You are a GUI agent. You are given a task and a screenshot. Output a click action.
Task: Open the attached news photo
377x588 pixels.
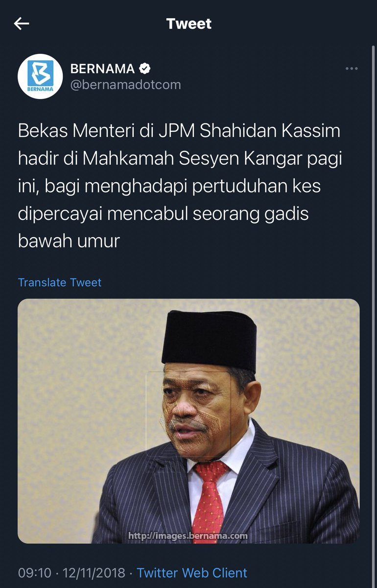(x=188, y=421)
